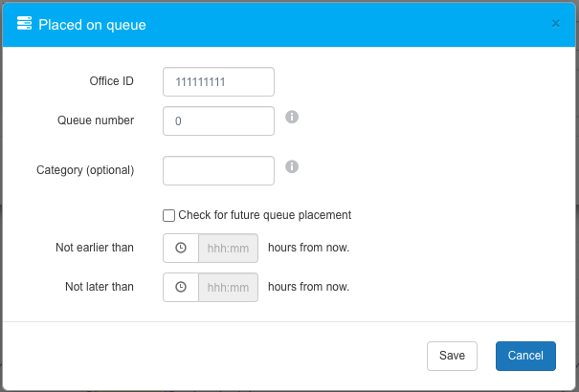Show info tooltip for Category field

(x=292, y=166)
